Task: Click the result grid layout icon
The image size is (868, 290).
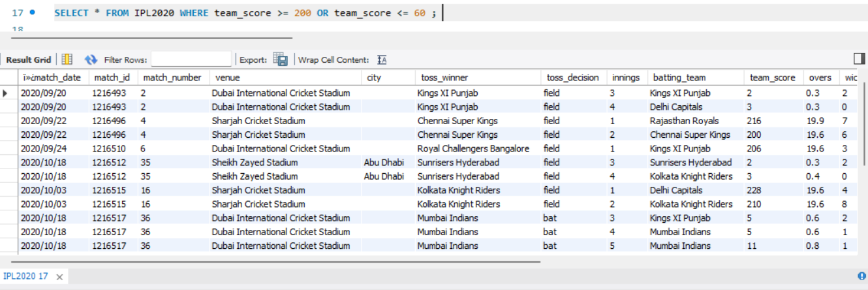Action: tap(67, 59)
